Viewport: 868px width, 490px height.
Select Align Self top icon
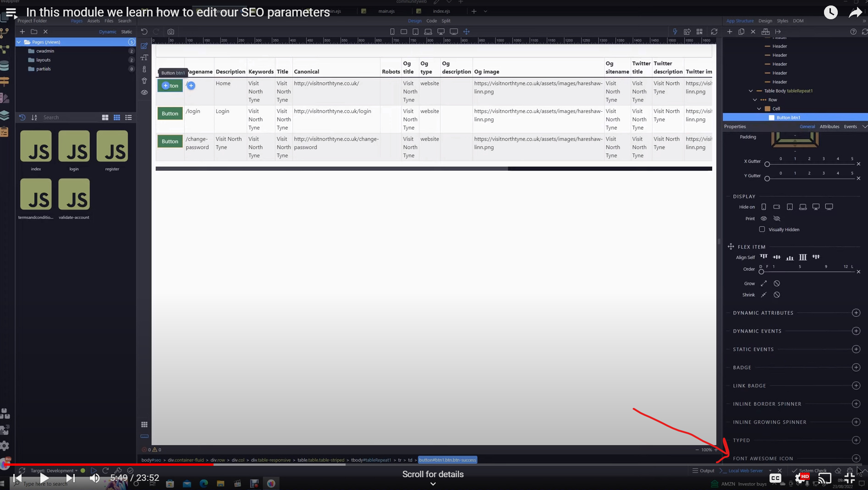point(764,257)
